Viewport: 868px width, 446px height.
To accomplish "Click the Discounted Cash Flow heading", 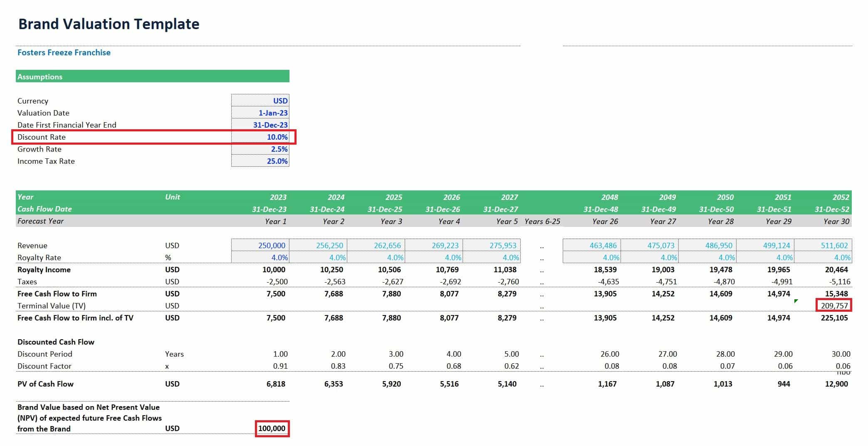I will click(56, 342).
